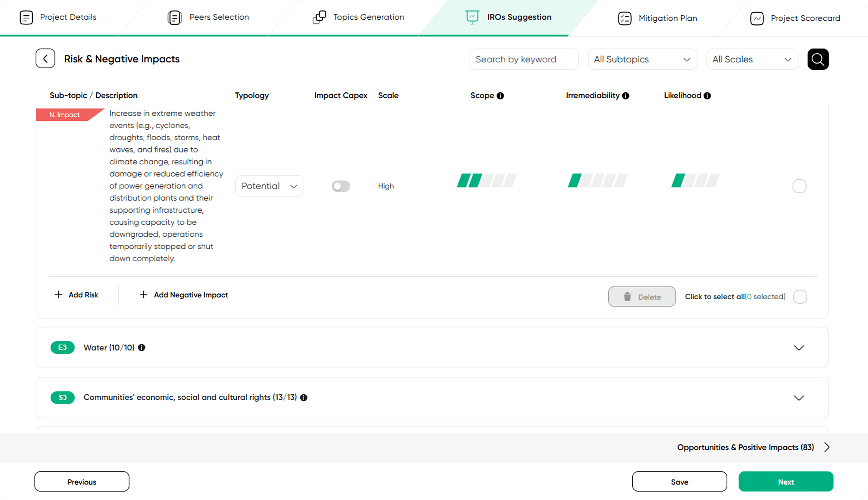Click the Irremediability info icon

coord(625,96)
